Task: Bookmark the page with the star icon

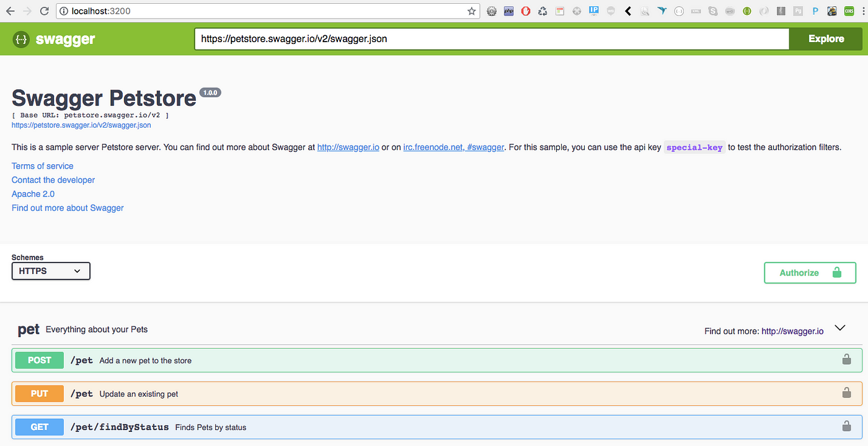Action: (472, 11)
